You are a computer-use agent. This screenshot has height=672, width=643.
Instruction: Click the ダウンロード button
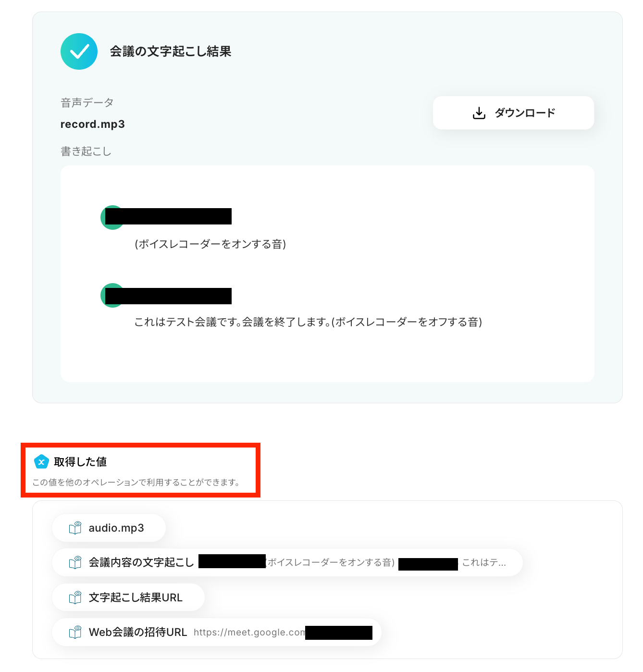[x=513, y=113]
